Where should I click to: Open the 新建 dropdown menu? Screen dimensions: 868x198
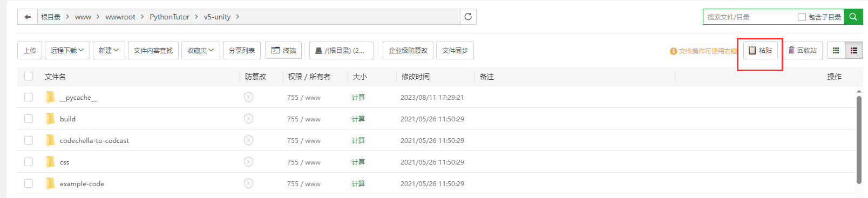coord(109,50)
